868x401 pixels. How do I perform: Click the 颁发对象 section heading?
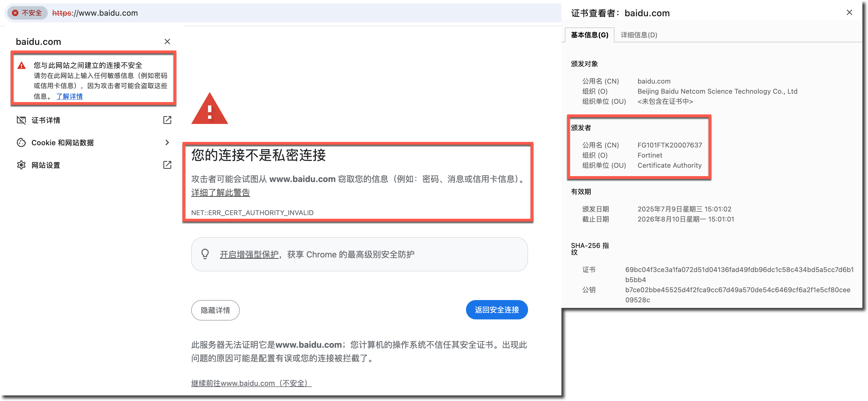click(x=584, y=64)
